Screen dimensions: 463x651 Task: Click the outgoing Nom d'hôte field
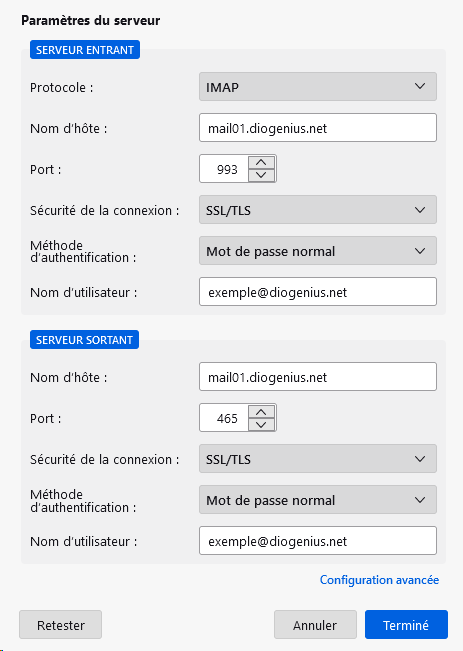(x=318, y=377)
